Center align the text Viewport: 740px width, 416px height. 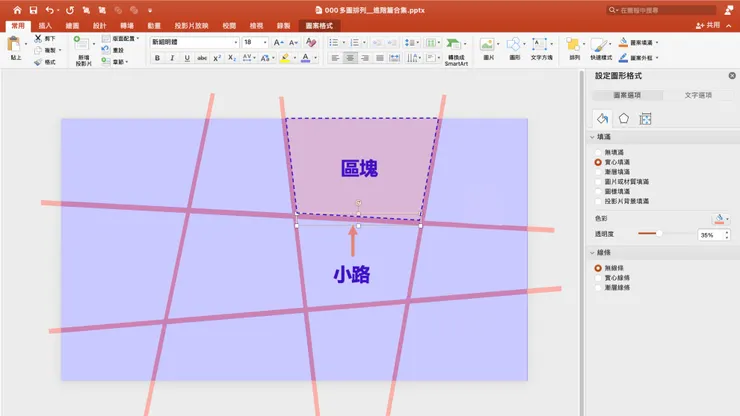tap(350, 58)
